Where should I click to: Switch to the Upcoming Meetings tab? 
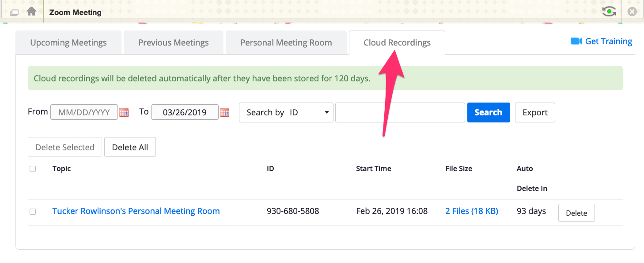(68, 43)
